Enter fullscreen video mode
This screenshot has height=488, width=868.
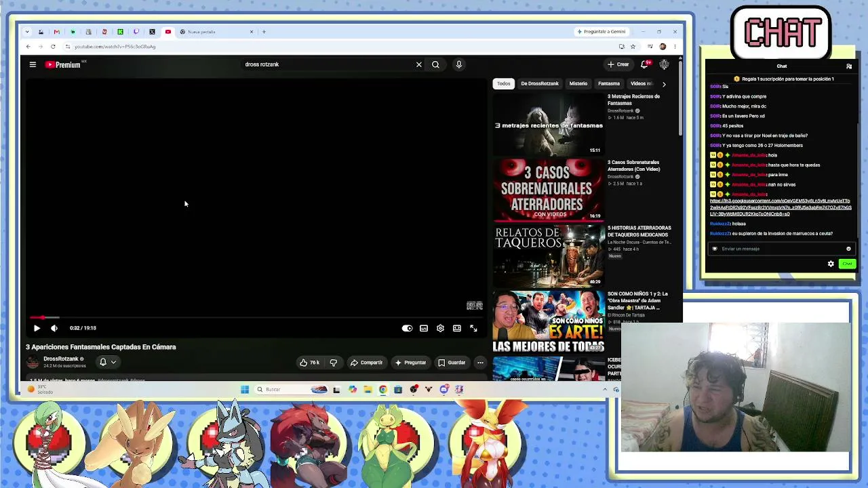[473, 328]
